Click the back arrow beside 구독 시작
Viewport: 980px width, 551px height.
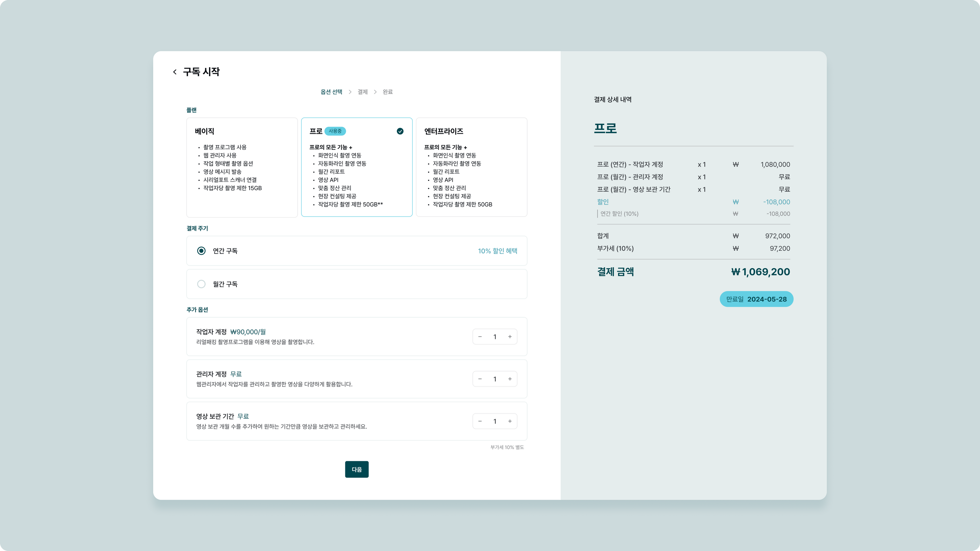[x=175, y=72]
